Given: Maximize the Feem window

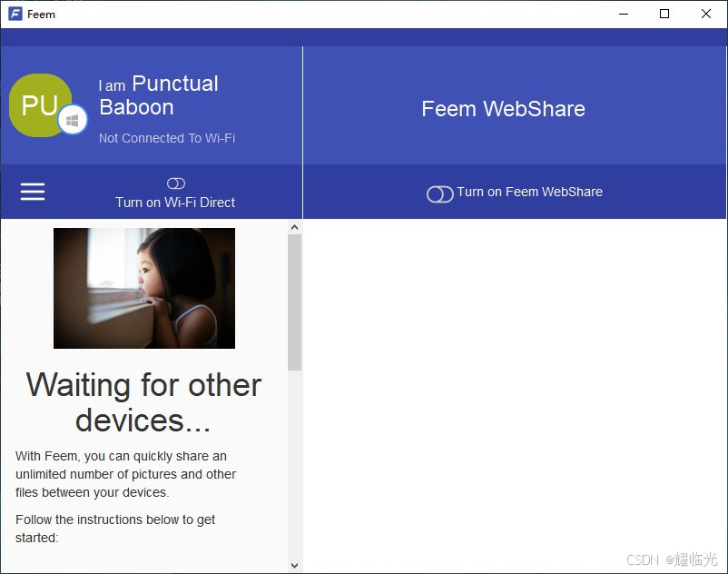Looking at the screenshot, I should coord(664,14).
